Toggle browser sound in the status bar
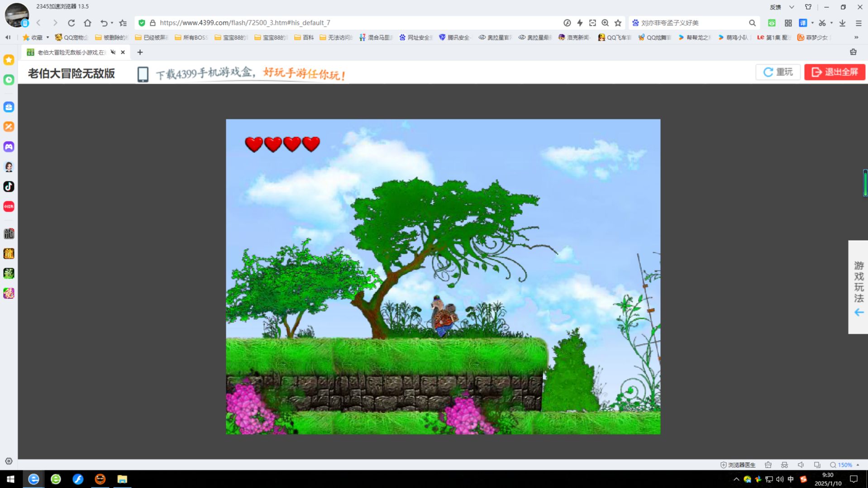The height and width of the screenshot is (488, 868). pos(801,465)
